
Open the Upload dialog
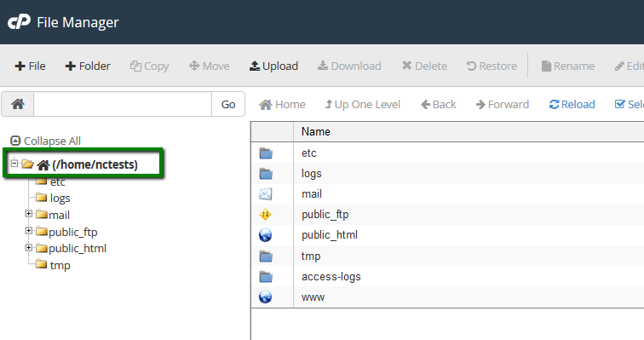pos(273,66)
